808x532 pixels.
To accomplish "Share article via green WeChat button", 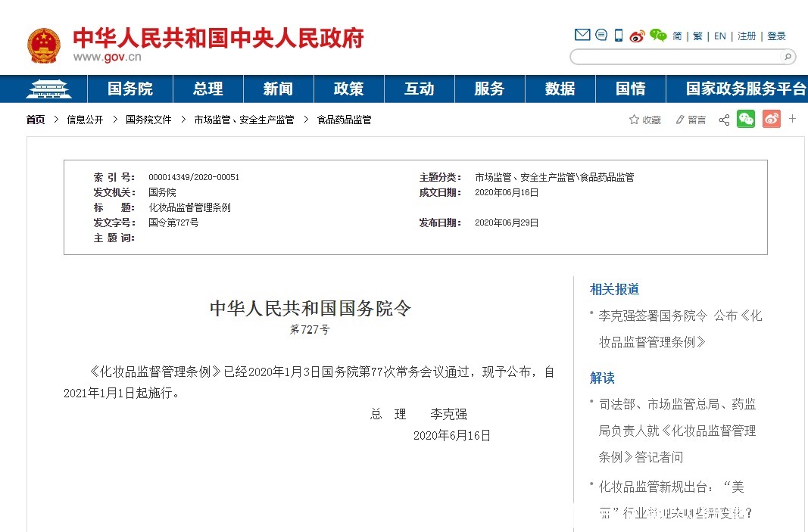I will coord(746,119).
